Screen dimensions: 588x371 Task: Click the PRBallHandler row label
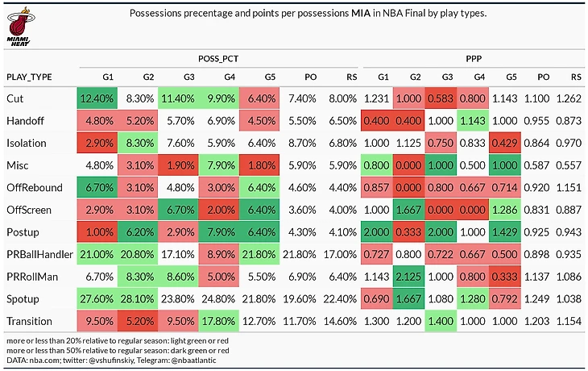39,255
